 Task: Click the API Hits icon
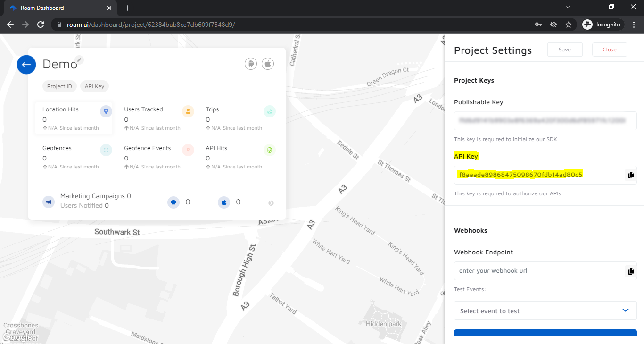point(270,150)
